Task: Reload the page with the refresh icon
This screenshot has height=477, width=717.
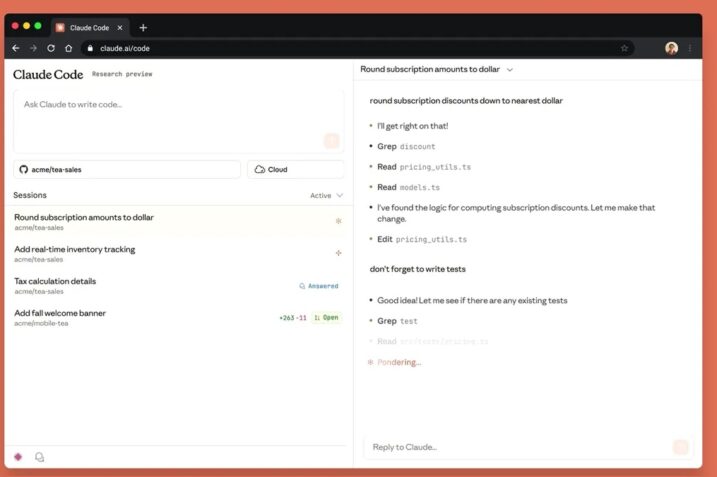Action: click(x=51, y=48)
